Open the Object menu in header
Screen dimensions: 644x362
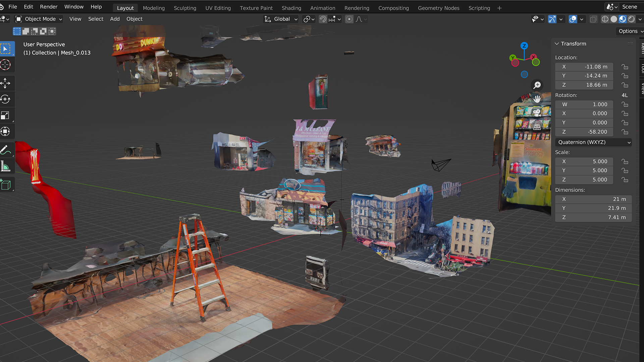[x=134, y=19]
